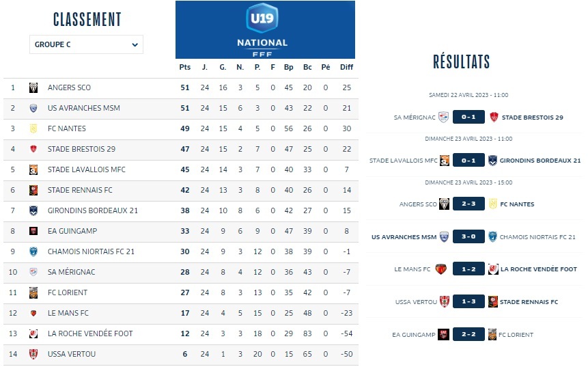Click Stade Lavallois MFC crest in standings
588x369 pixels.
[33, 169]
